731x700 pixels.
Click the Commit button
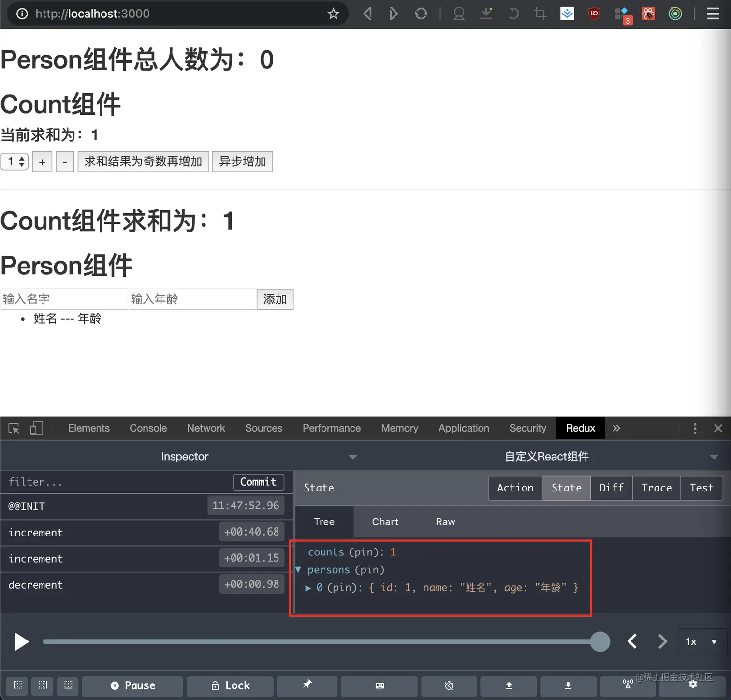point(259,482)
